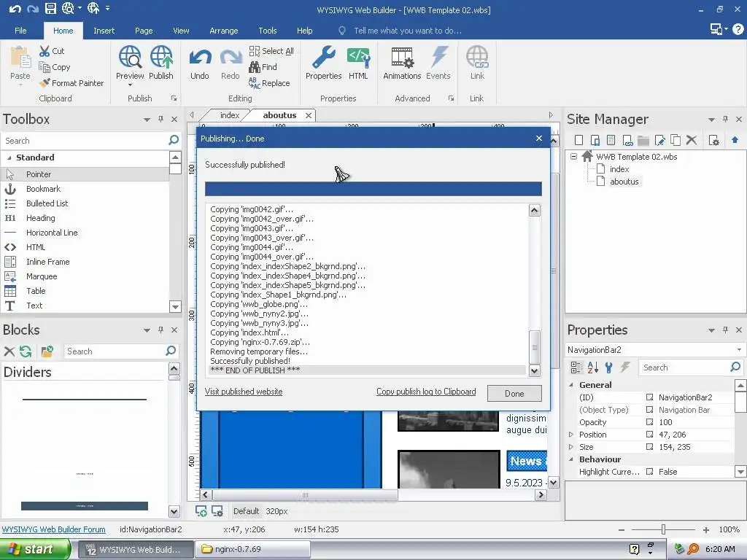Click publish log scroll down arrow
The width and height of the screenshot is (747, 560).
pyautogui.click(x=535, y=370)
